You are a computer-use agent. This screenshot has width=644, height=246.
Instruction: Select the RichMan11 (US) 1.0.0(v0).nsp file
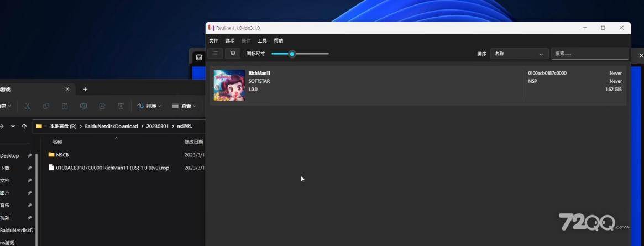[113, 168]
